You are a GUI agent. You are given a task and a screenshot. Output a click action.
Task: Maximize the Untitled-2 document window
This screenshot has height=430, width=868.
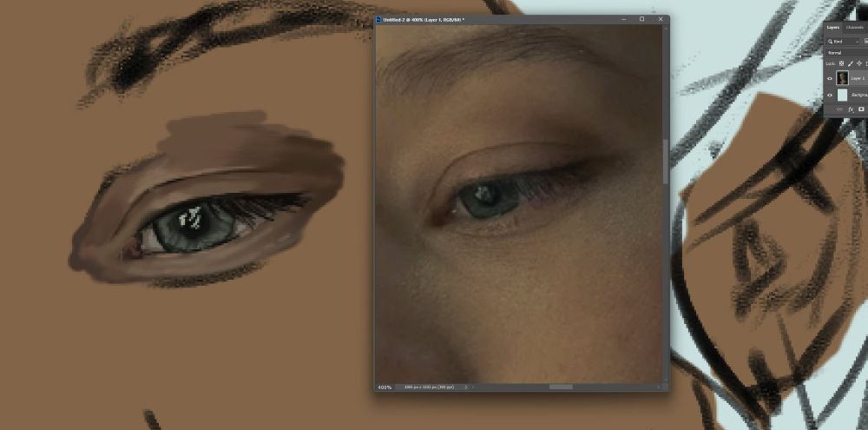point(642,19)
